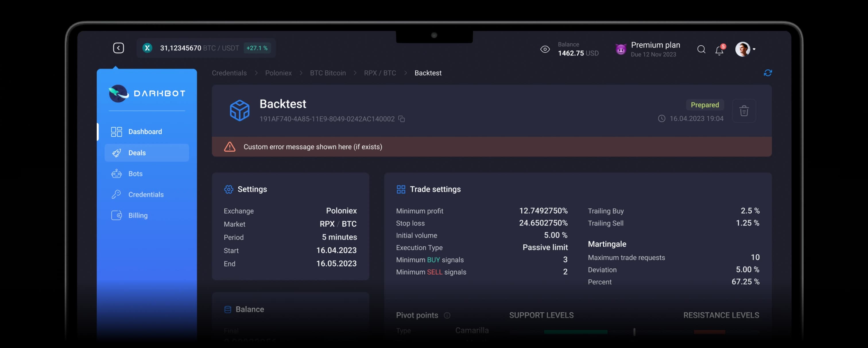Select the Deals rocket icon

click(x=117, y=153)
